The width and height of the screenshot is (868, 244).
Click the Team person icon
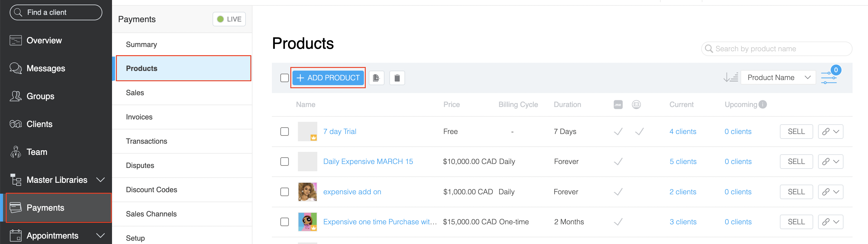[x=15, y=152]
